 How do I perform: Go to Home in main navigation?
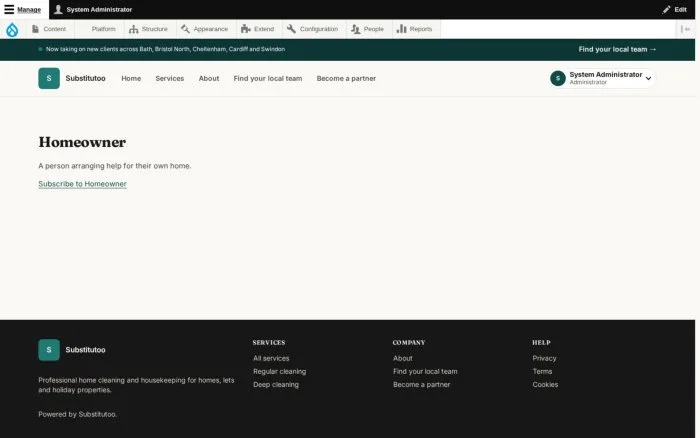(x=131, y=79)
